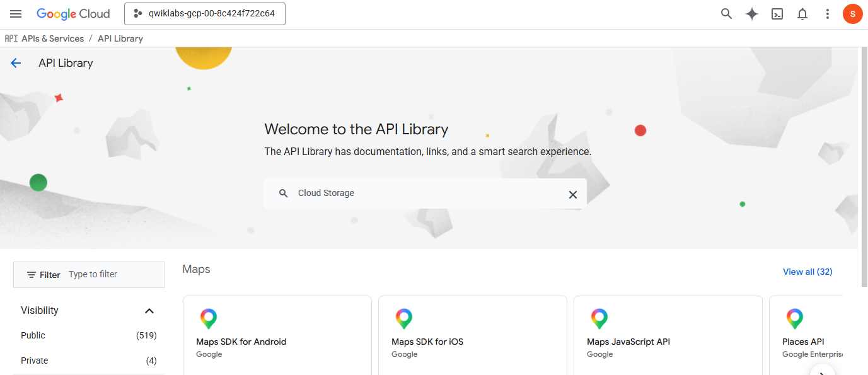Go back using API Library arrow
Image resolution: width=868 pixels, height=375 pixels.
(x=16, y=63)
